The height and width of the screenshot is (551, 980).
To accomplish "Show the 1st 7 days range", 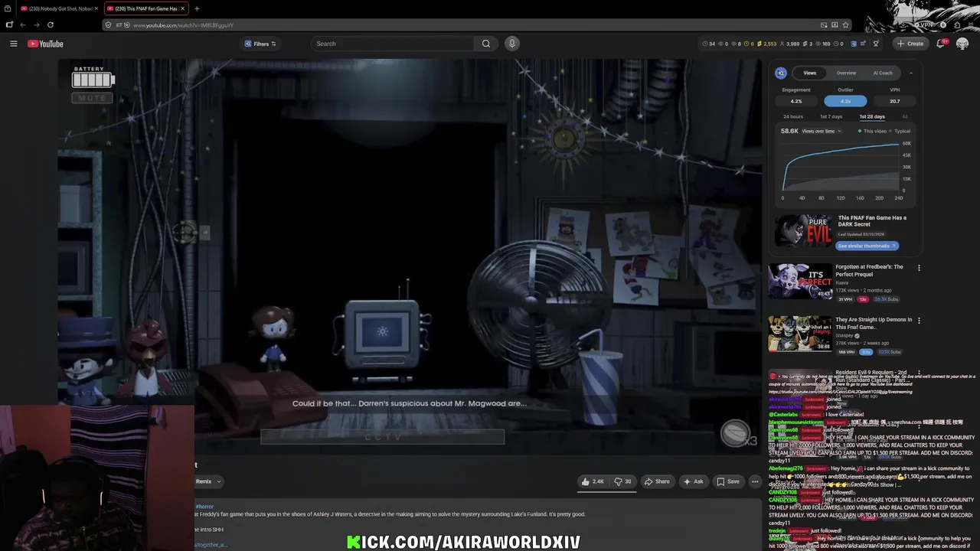I will coord(831,116).
